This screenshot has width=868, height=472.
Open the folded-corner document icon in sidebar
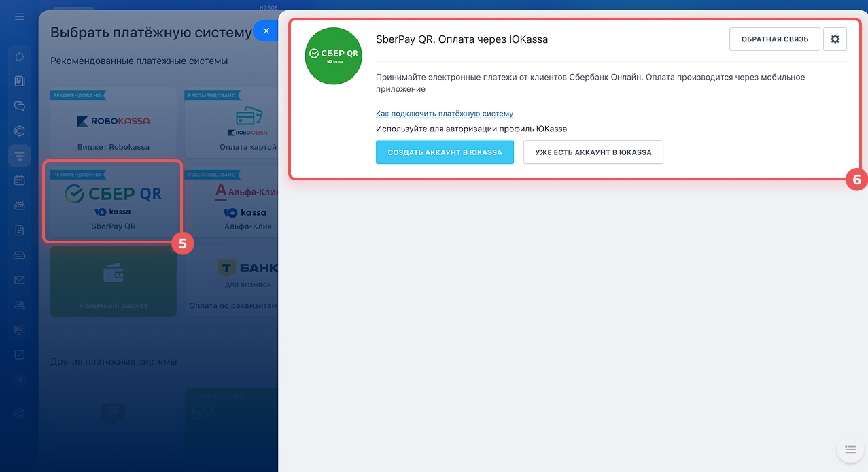coord(19,230)
